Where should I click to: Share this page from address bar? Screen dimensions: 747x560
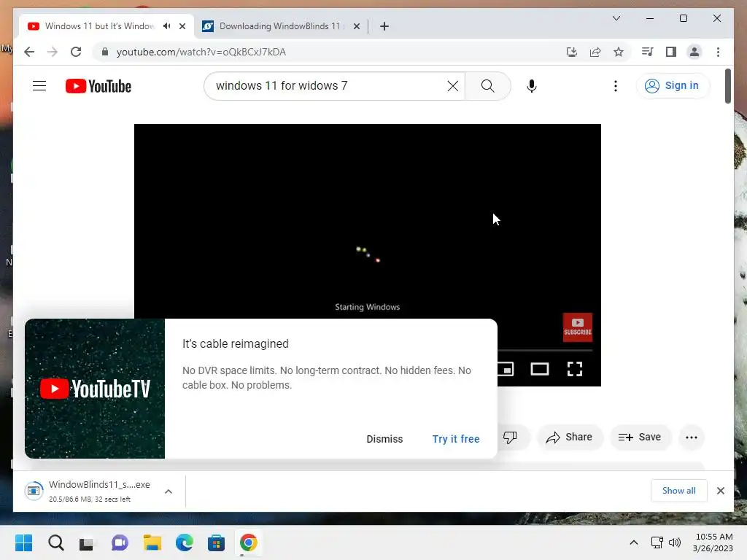point(595,52)
